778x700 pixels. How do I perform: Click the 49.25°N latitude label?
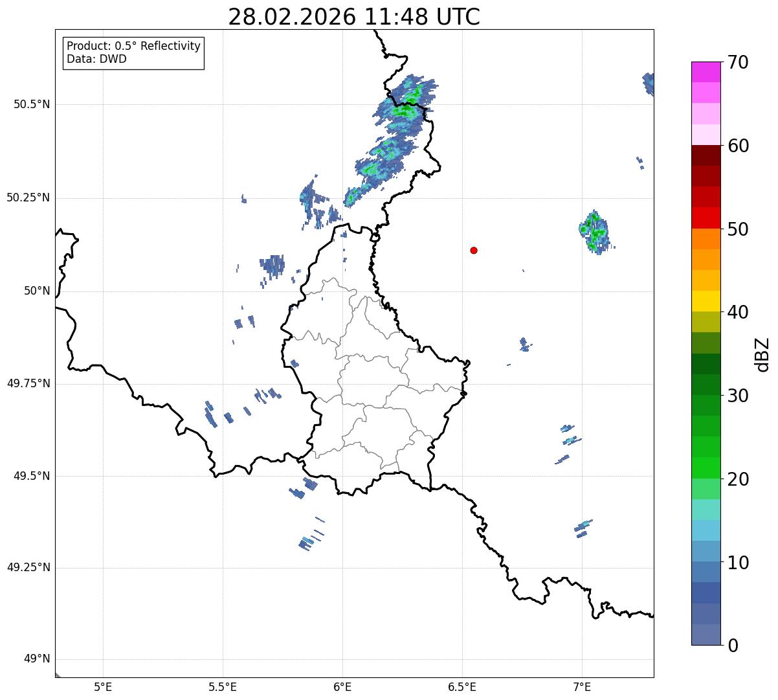tap(28, 568)
